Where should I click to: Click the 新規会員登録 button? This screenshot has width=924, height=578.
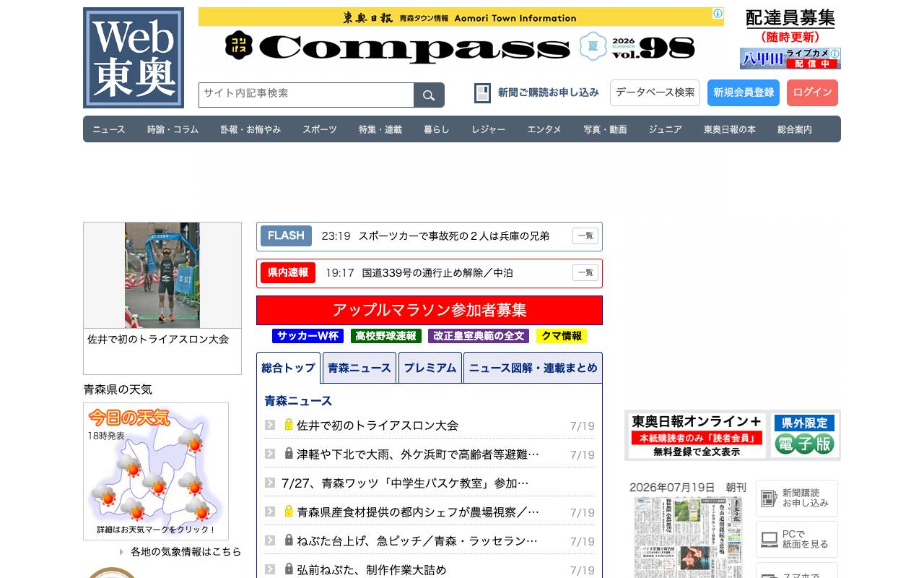pyautogui.click(x=744, y=92)
